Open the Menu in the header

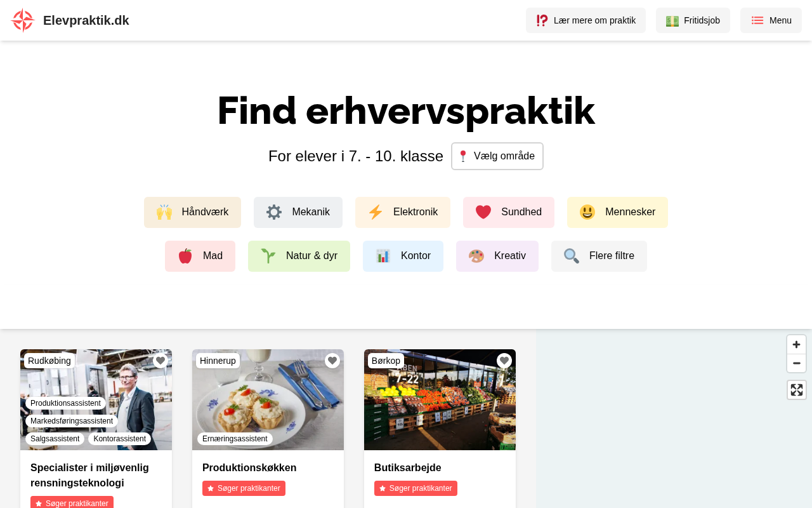pyautogui.click(x=771, y=20)
